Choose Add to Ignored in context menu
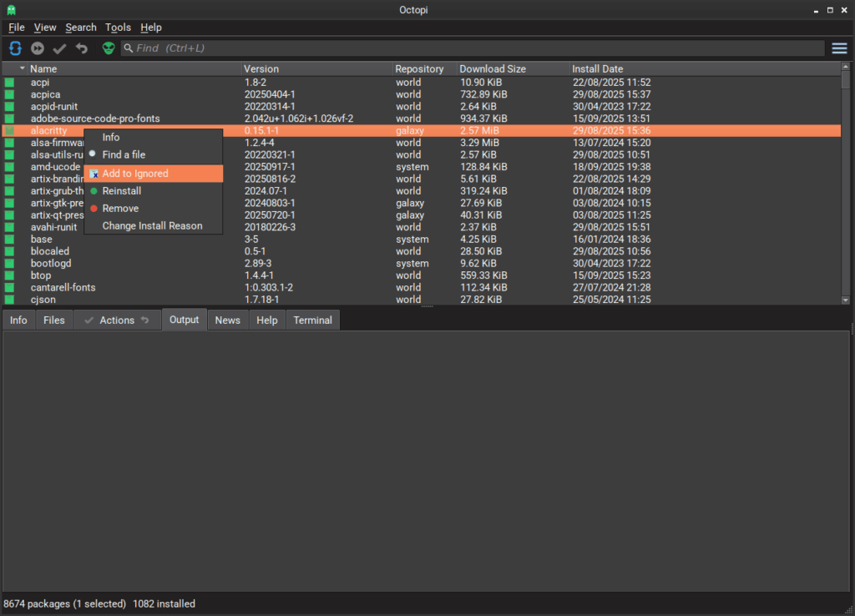Screen dimensions: 855x616 point(134,174)
